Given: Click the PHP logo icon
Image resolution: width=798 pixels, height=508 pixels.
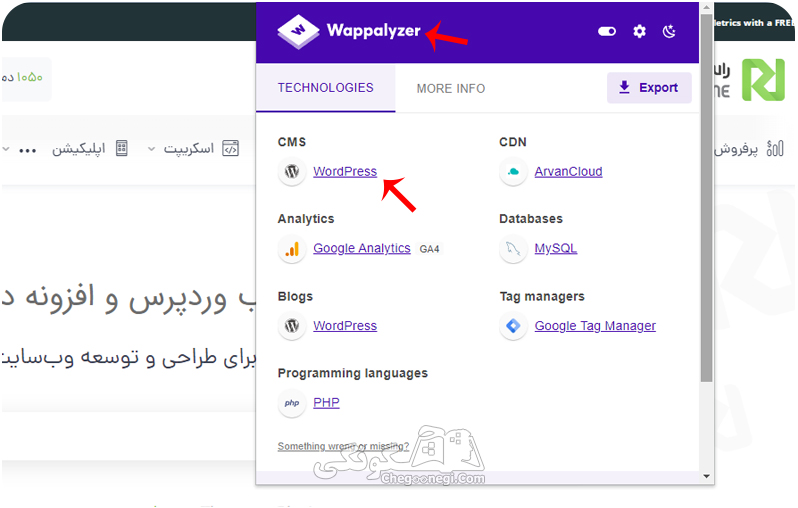Looking at the screenshot, I should [x=292, y=403].
